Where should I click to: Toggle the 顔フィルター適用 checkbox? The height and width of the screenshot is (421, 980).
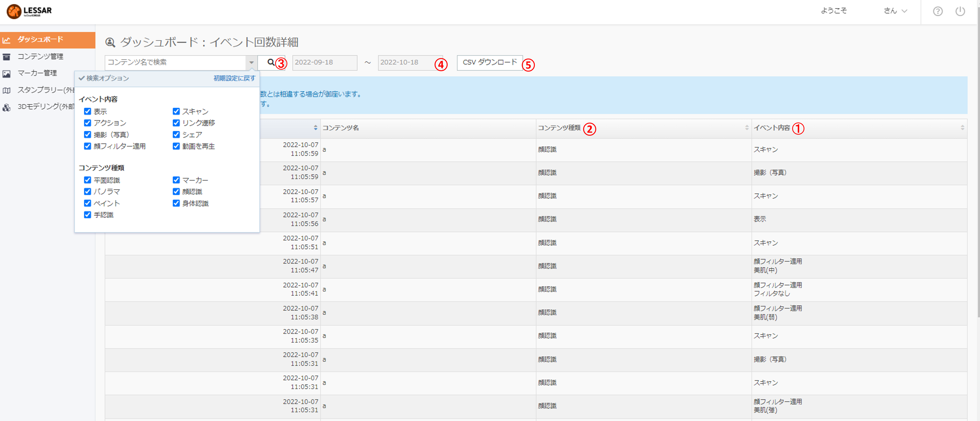[87, 146]
